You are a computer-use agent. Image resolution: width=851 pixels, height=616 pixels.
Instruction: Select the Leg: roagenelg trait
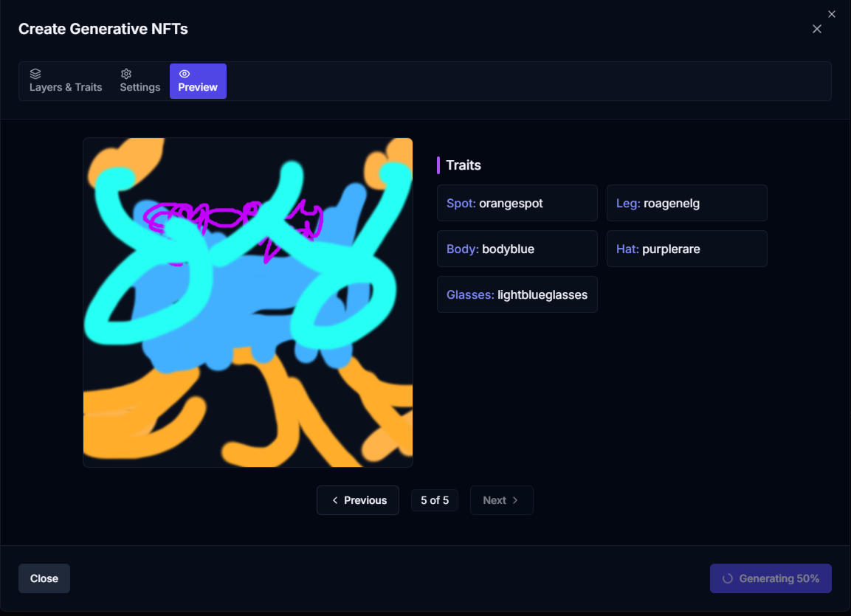point(686,203)
